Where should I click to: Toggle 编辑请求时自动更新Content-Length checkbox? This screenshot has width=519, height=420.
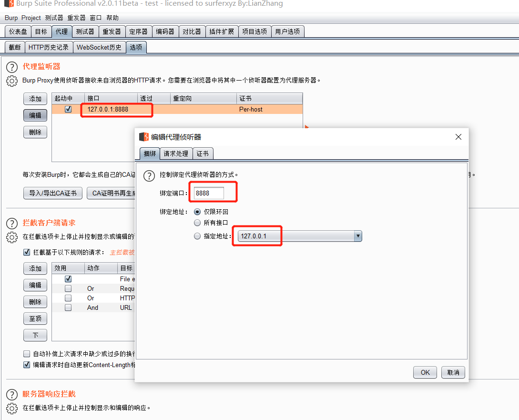pos(27,365)
